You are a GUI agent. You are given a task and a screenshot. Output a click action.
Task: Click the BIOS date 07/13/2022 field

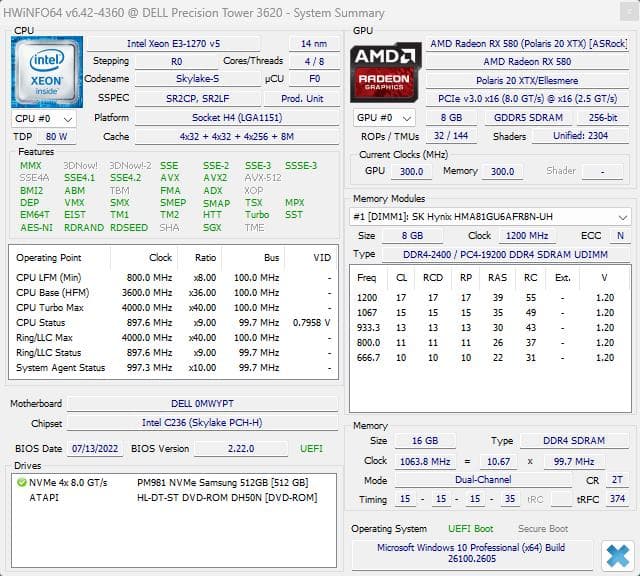(x=95, y=449)
